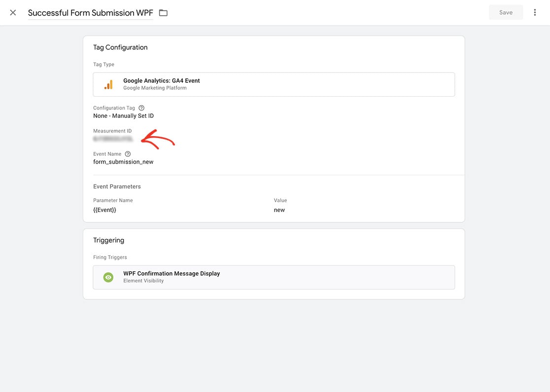Click the Tag Configuration heading
The width and height of the screenshot is (550, 392).
[x=120, y=47]
